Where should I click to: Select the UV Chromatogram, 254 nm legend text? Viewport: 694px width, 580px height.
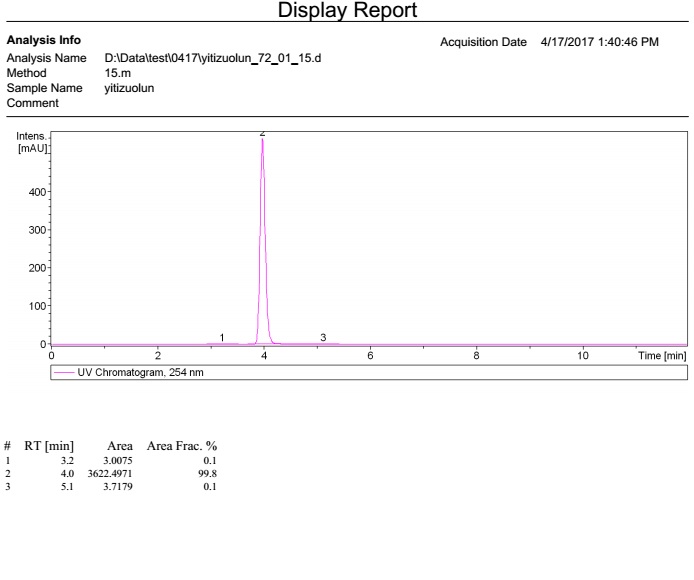[135, 373]
